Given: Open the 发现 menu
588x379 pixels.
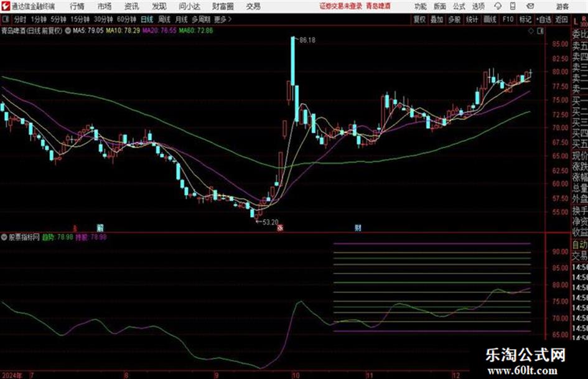Looking at the screenshot, I should pos(159,6).
